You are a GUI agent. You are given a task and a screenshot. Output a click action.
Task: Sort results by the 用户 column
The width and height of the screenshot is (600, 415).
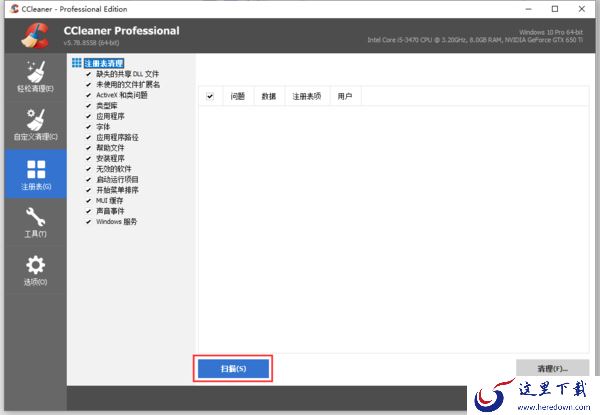point(344,96)
